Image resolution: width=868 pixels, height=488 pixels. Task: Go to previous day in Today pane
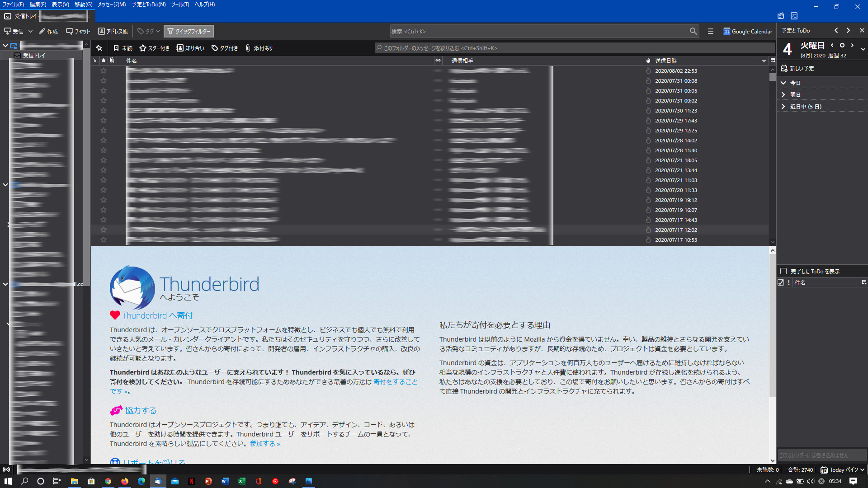832,45
